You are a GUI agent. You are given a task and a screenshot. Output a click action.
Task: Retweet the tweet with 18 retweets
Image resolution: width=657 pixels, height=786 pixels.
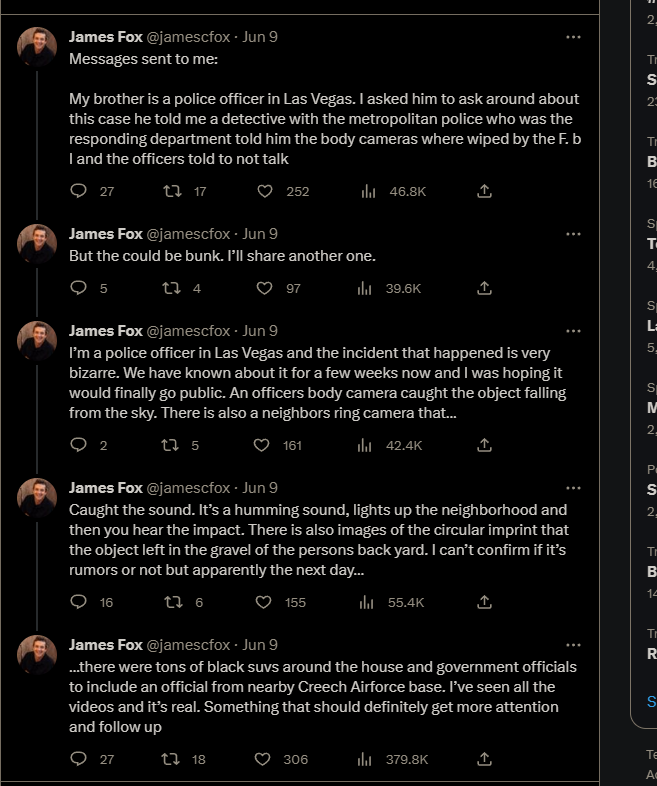tap(171, 759)
